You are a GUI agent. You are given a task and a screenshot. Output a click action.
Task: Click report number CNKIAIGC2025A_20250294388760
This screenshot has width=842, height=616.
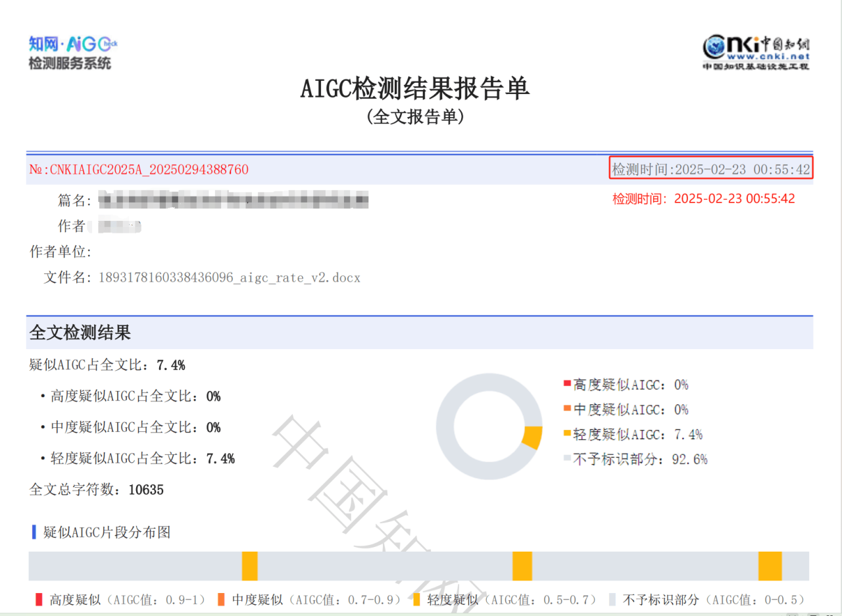(x=139, y=170)
